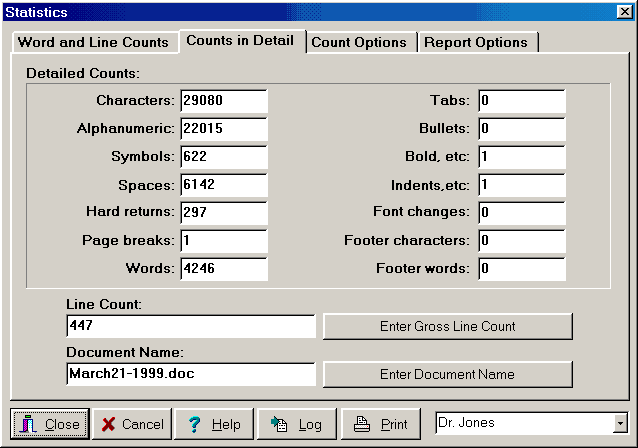
Task: Click the Enter Document Name button
Action: point(447,374)
